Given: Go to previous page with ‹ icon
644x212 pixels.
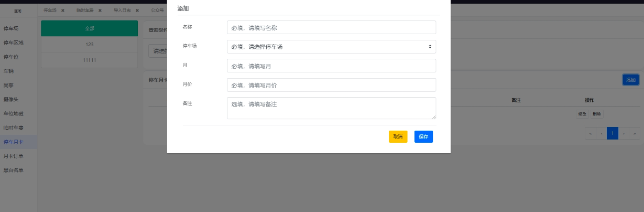Looking at the screenshot, I should (x=602, y=133).
